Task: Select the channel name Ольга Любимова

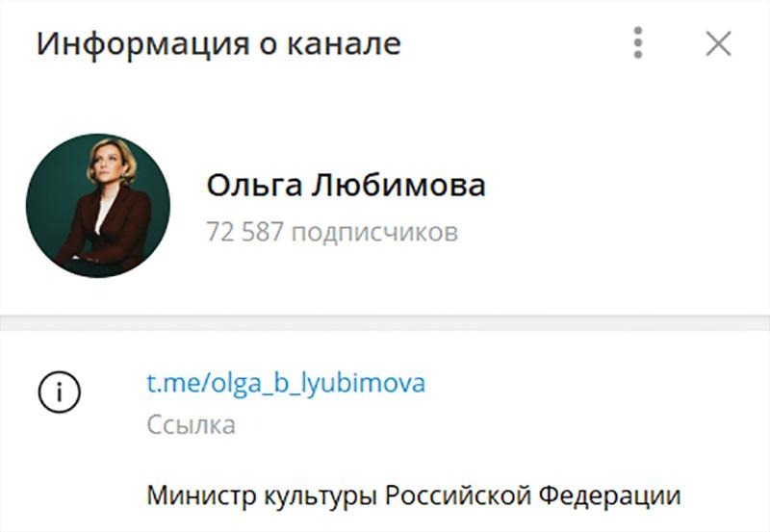Action: (346, 186)
